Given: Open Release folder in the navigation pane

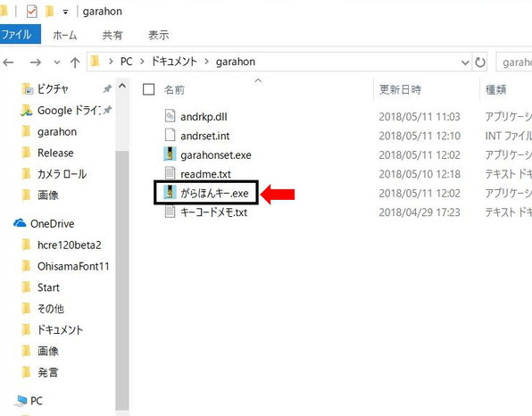Looking at the screenshot, I should [x=55, y=153].
